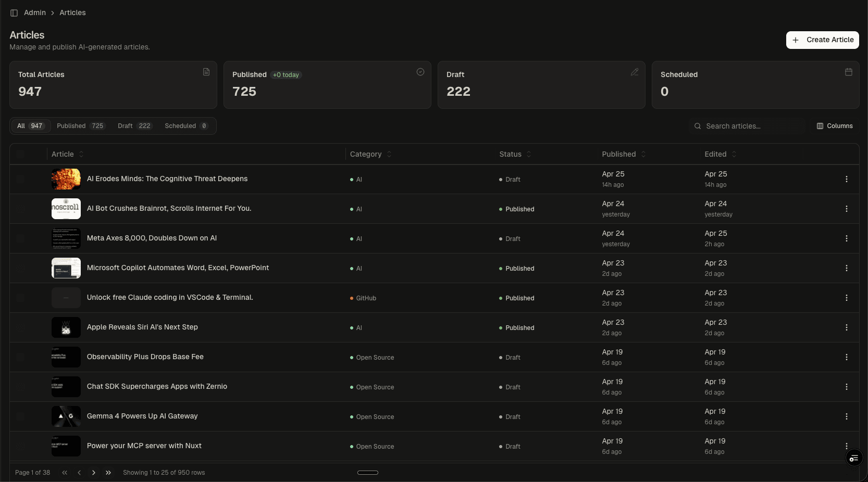
Task: Open row actions for Meta Axes 8,000 article
Action: [x=846, y=238]
